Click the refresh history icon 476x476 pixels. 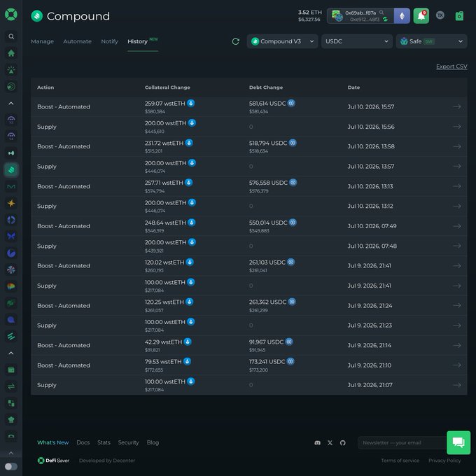tap(236, 41)
